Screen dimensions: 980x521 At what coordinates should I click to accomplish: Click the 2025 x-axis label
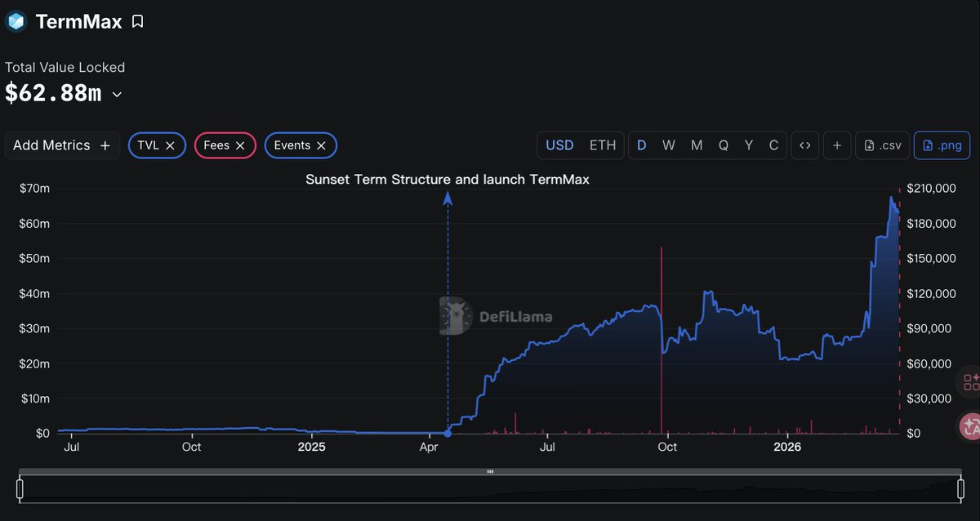(x=311, y=447)
